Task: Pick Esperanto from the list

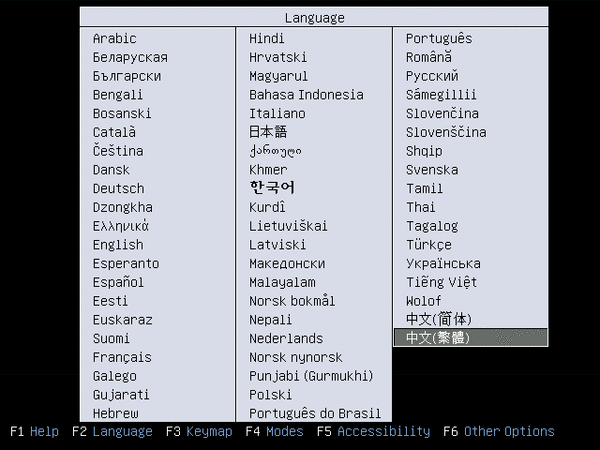Action: tap(126, 263)
